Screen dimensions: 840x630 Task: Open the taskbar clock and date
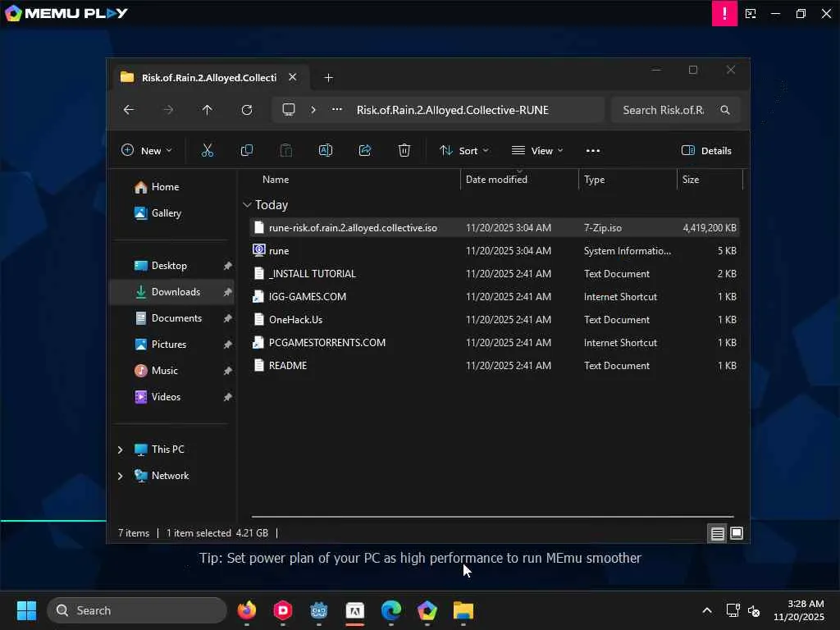coord(799,610)
